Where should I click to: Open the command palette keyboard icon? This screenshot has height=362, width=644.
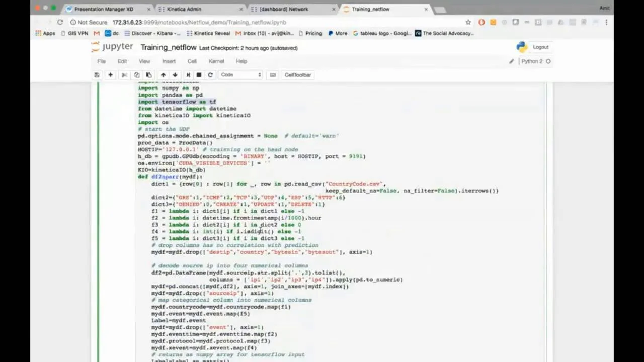[273, 75]
